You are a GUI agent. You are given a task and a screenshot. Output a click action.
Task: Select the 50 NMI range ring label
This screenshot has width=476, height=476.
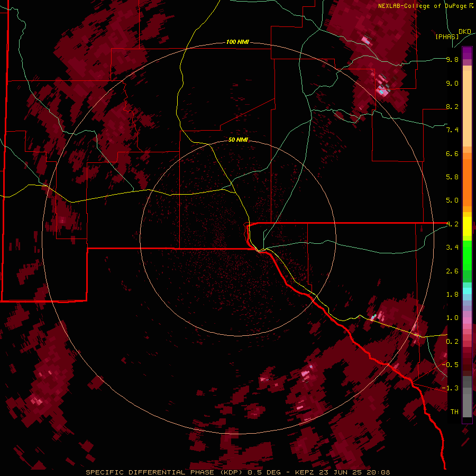click(238, 140)
